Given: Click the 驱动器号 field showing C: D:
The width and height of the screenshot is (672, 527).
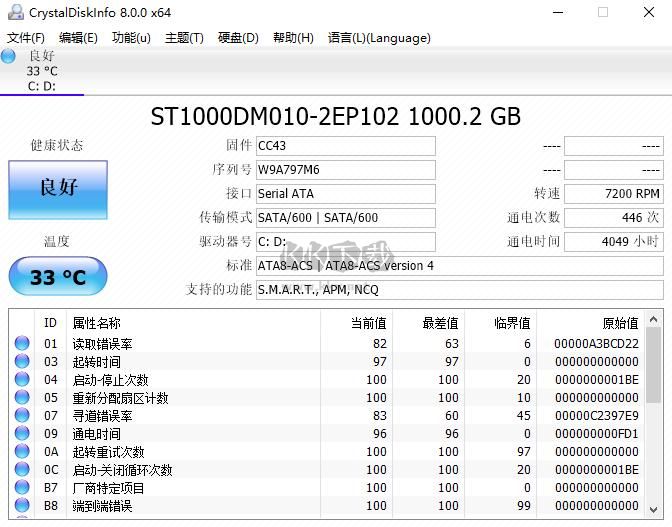Looking at the screenshot, I should click(x=346, y=242).
